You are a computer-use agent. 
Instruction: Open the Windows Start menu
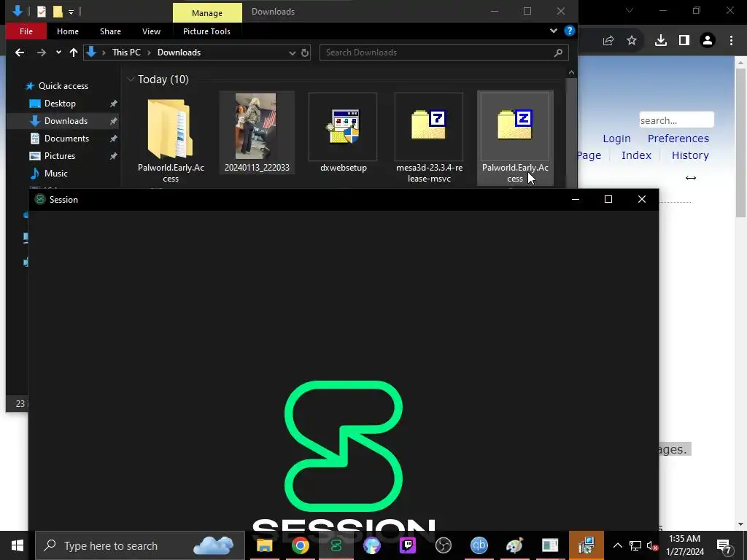(x=18, y=545)
